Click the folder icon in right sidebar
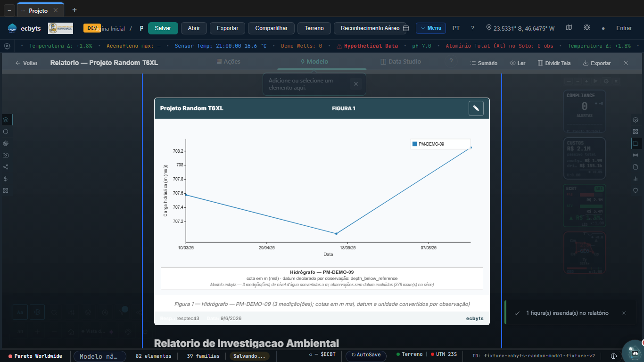The image size is (644, 362). 636,143
